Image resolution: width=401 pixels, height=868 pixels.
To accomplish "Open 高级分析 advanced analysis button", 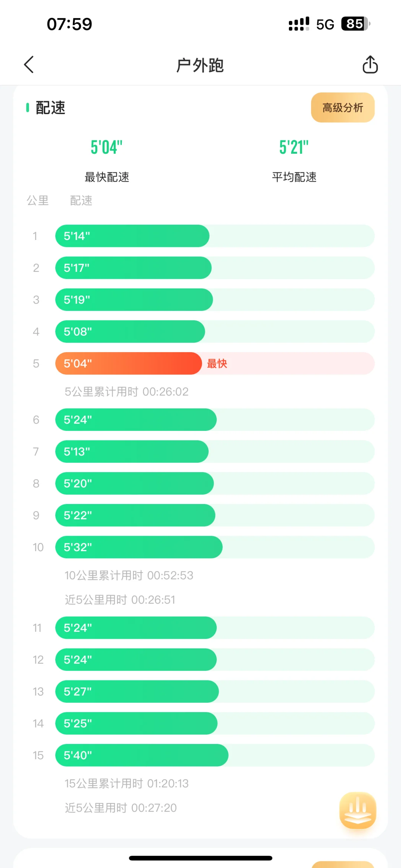I will pos(343,108).
